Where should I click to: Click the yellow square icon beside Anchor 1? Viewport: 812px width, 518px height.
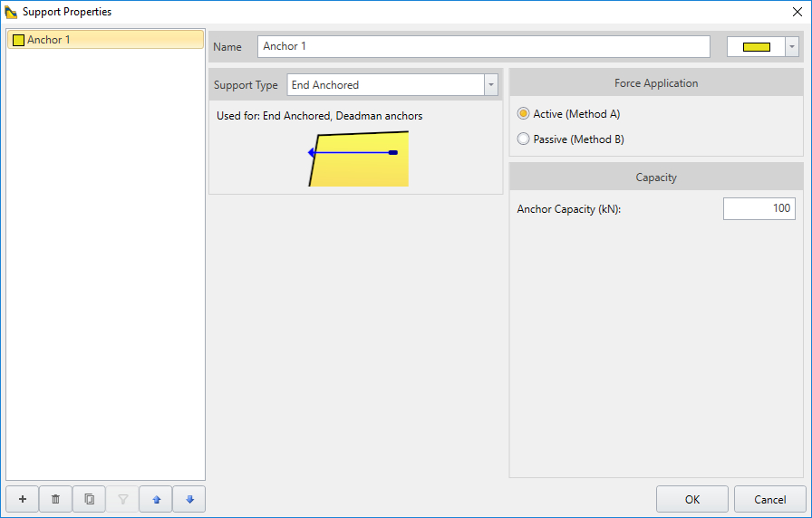pyautogui.click(x=18, y=40)
